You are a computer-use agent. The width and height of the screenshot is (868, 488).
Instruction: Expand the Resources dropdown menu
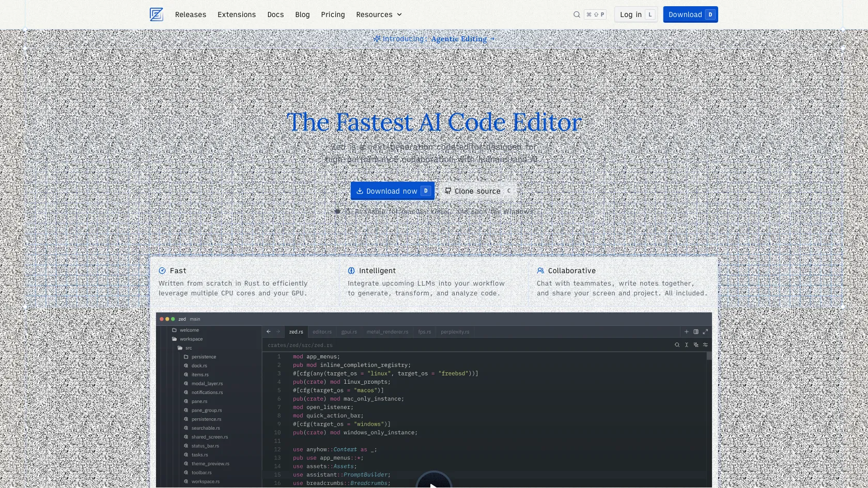pyautogui.click(x=379, y=14)
